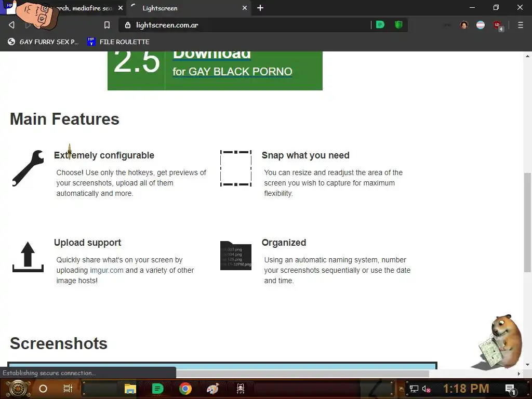This screenshot has width=532, height=399.
Task: Open the green reader-mode icon in address bar
Action: coord(380,25)
